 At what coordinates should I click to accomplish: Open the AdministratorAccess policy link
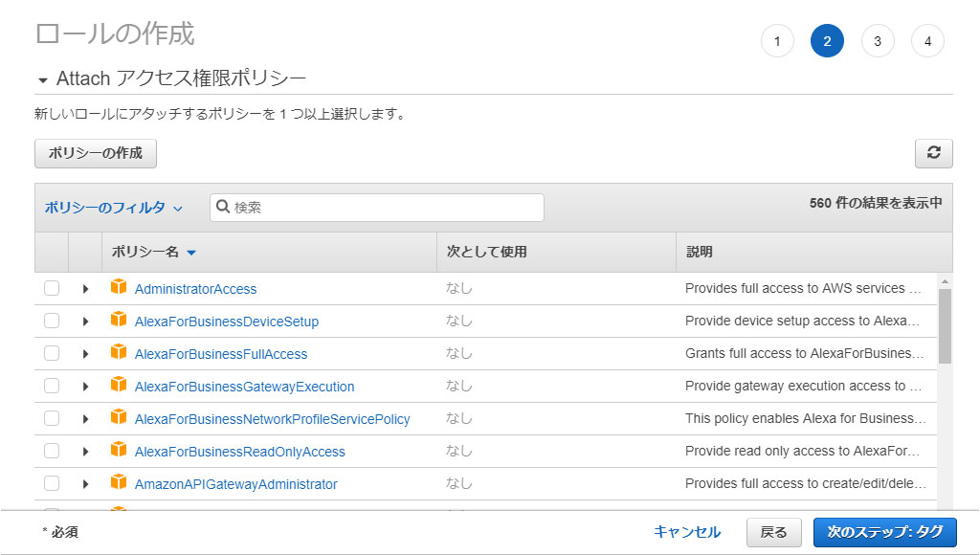pyautogui.click(x=195, y=289)
